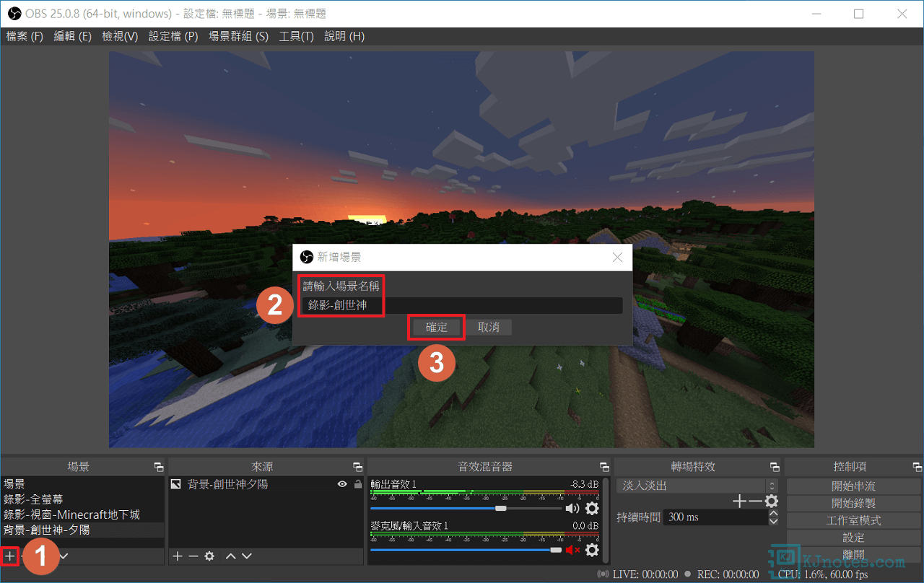Open 檔案 (F) menu
This screenshot has width=924, height=583.
pyautogui.click(x=25, y=36)
